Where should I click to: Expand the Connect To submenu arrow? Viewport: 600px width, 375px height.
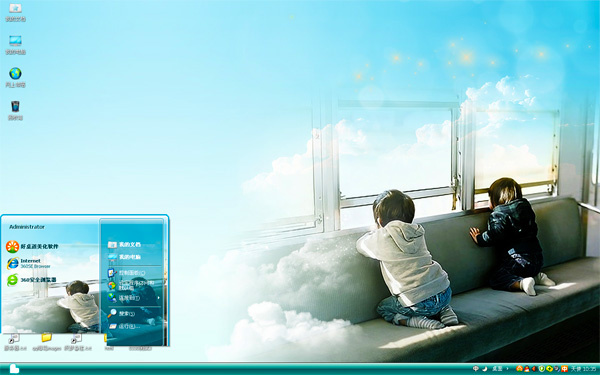point(158,298)
